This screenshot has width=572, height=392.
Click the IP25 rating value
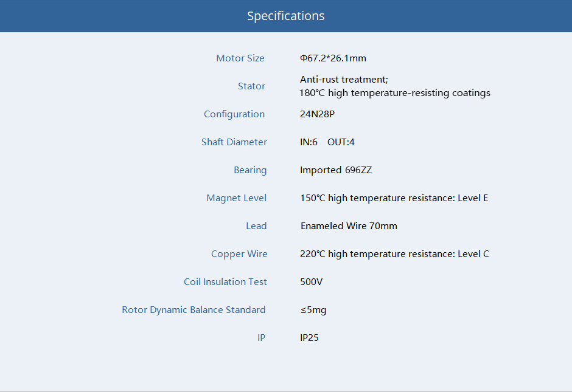point(309,338)
